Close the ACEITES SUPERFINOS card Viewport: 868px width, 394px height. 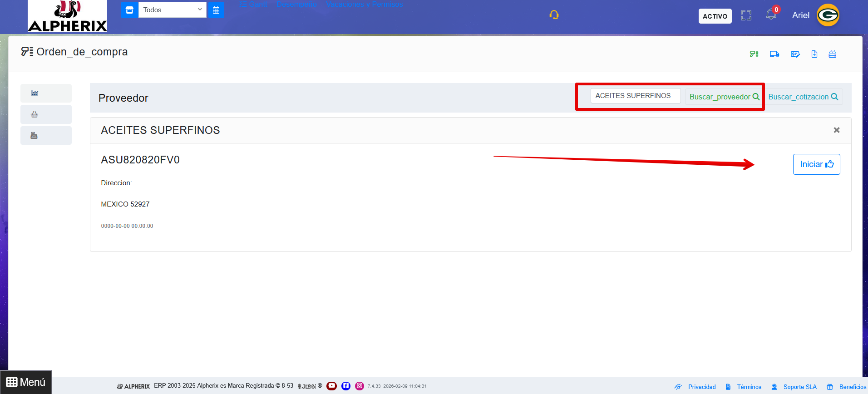point(836,130)
